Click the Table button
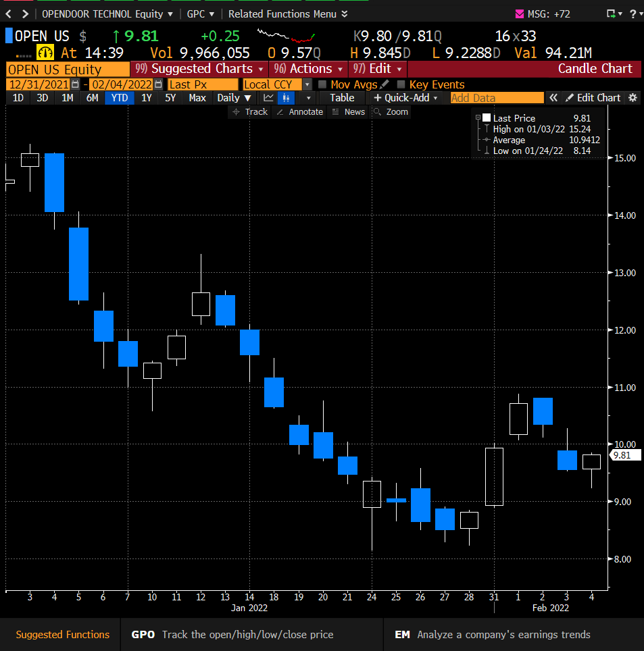Screen dimensions: 644x651 342,98
